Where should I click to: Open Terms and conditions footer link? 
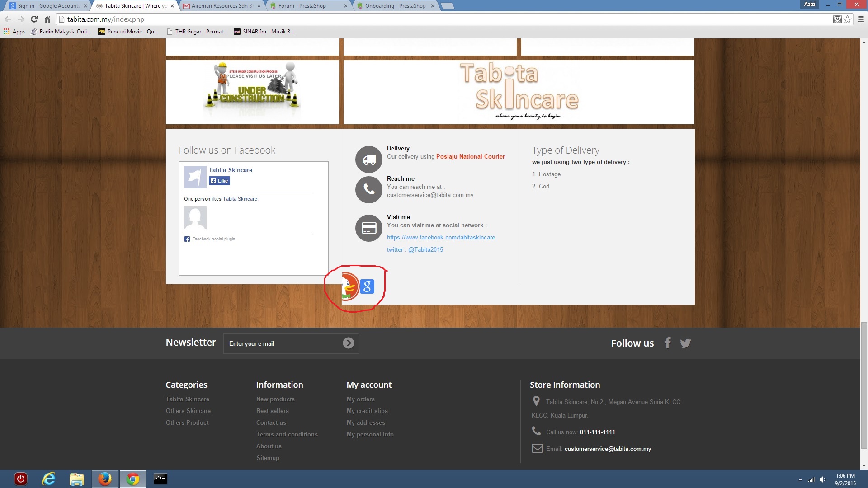click(x=287, y=434)
